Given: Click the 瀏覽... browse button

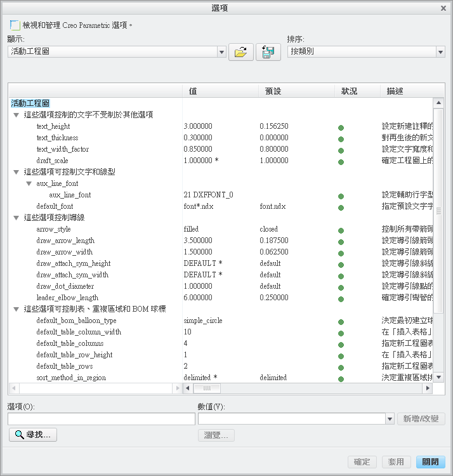Looking at the screenshot, I should click(x=216, y=435).
